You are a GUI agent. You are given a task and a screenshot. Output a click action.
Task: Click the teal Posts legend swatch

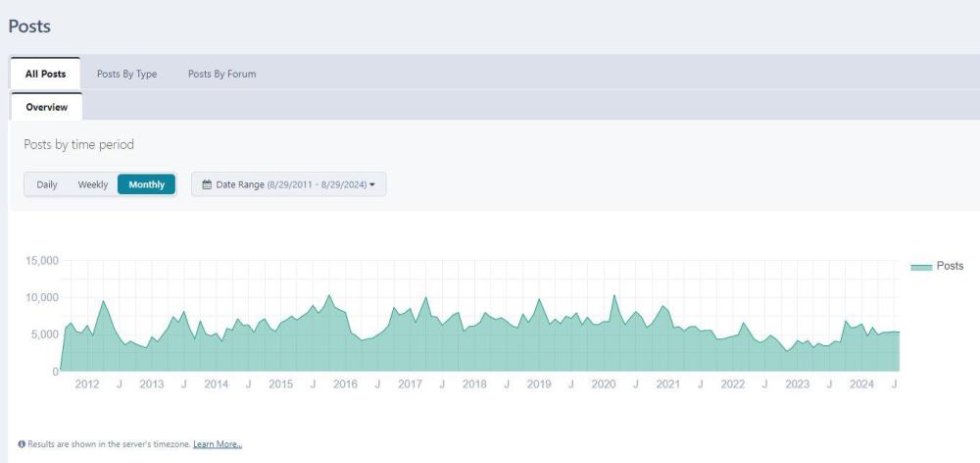(920, 267)
